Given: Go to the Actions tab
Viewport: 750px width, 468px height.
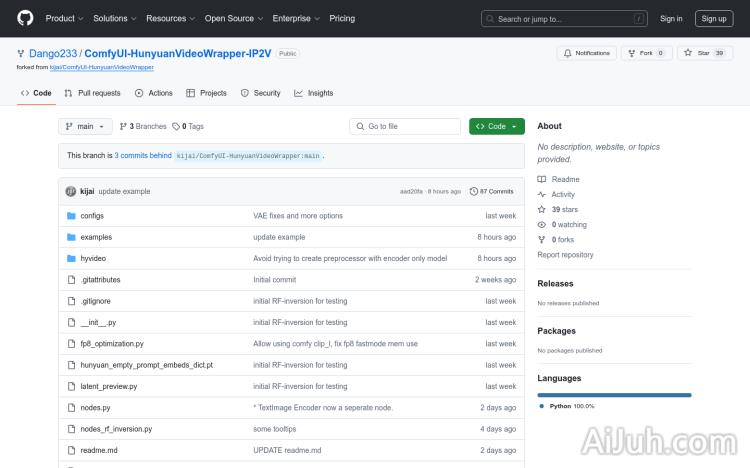Looking at the screenshot, I should (154, 93).
